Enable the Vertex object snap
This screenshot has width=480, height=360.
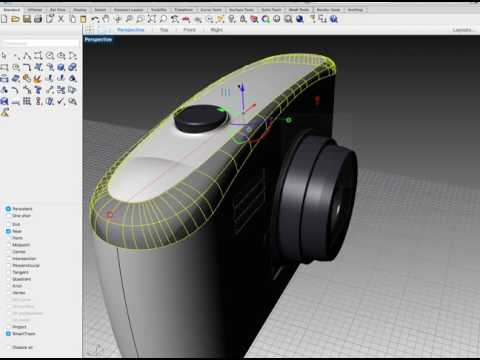(8, 293)
